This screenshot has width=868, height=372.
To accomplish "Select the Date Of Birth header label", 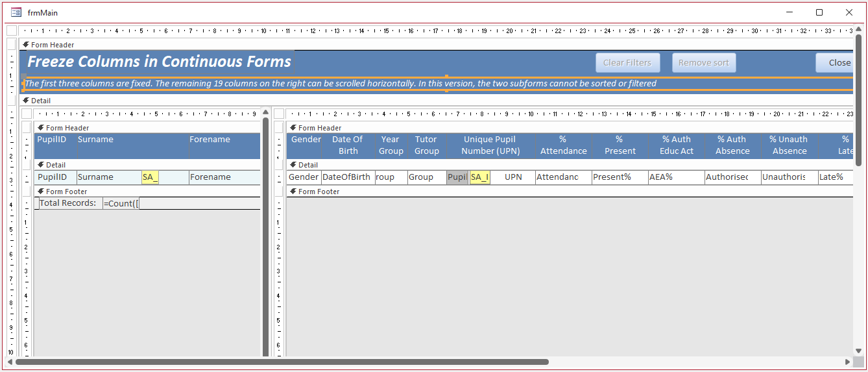I will coord(348,145).
